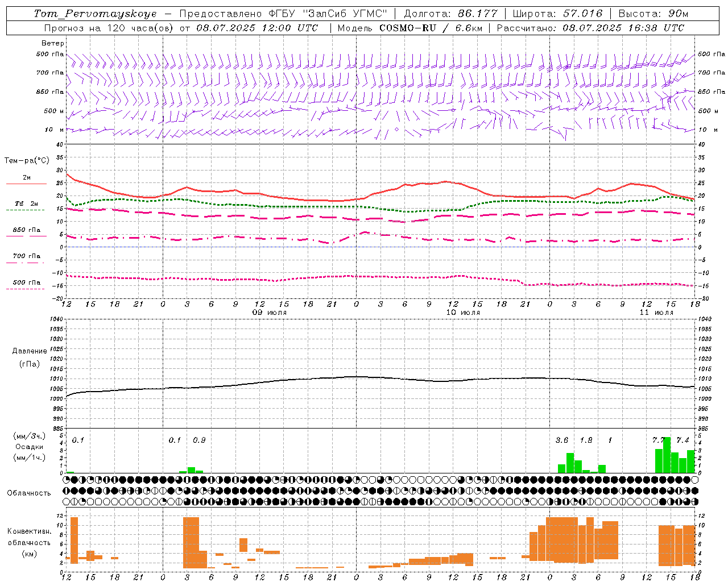Viewport: 728px width, 582px height.
Task: Click the date label "10 июля"
Action: pos(463,313)
